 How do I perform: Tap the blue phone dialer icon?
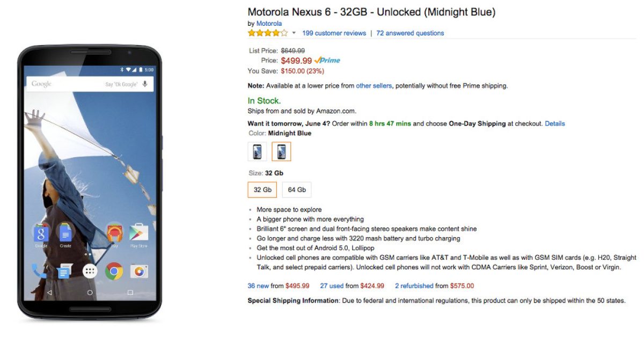click(x=39, y=271)
